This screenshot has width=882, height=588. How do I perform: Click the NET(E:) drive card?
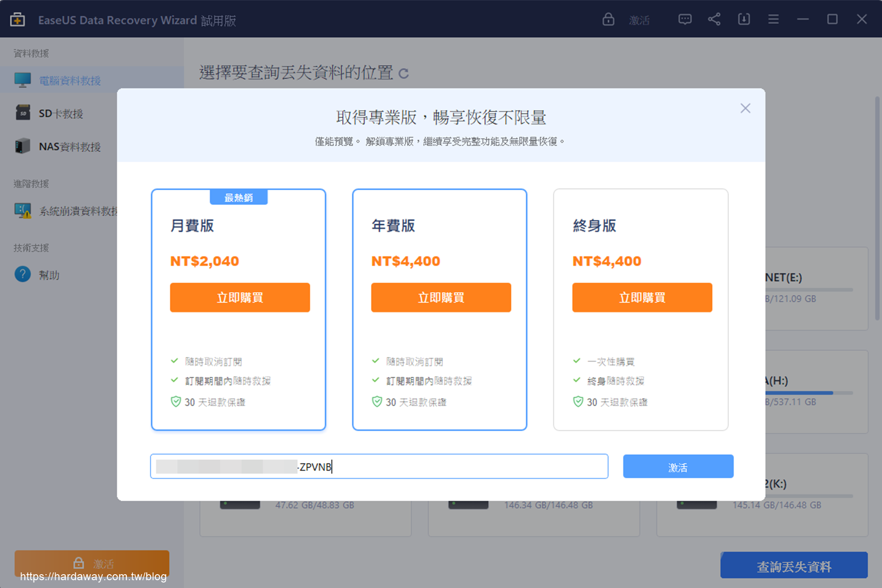point(817,288)
